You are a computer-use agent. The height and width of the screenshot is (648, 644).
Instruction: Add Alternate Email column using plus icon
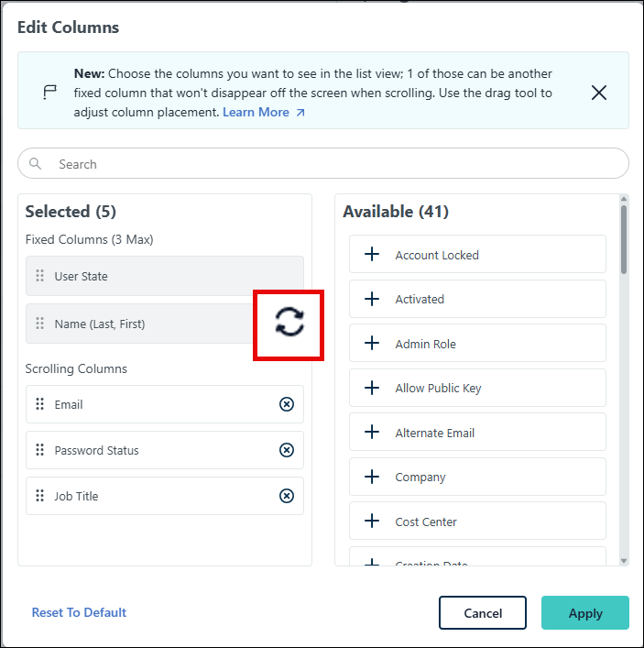pos(372,432)
